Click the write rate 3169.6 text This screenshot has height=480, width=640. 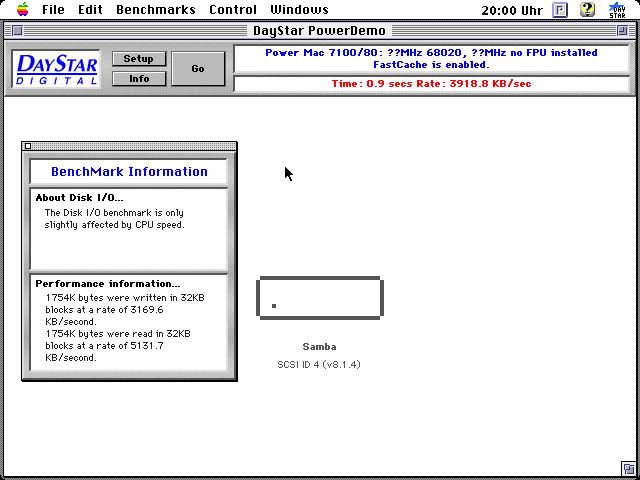point(146,310)
